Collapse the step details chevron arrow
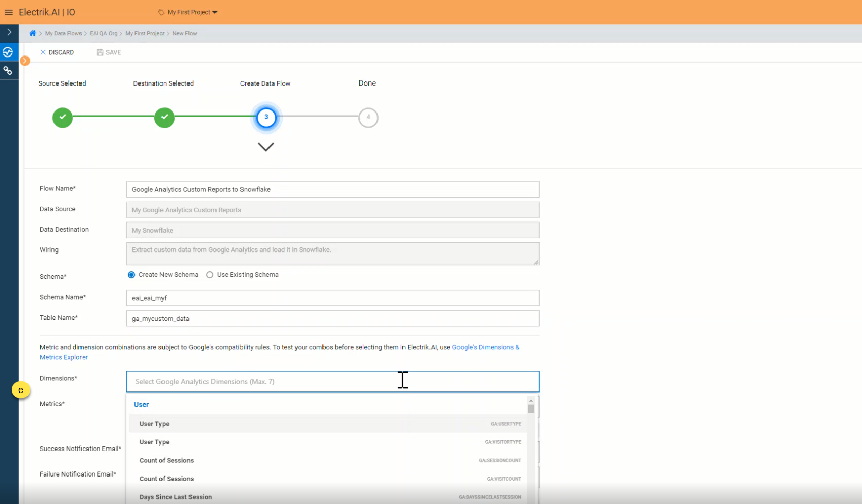 [265, 147]
